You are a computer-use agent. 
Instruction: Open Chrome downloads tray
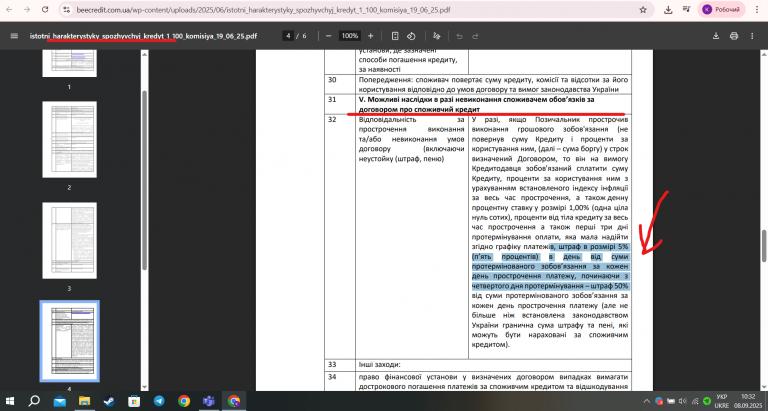[668, 10]
